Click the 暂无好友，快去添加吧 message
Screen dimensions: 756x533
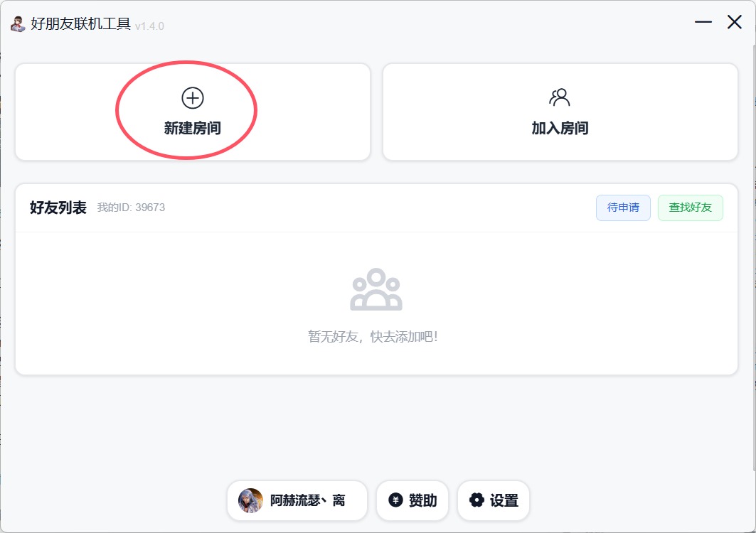tap(373, 336)
